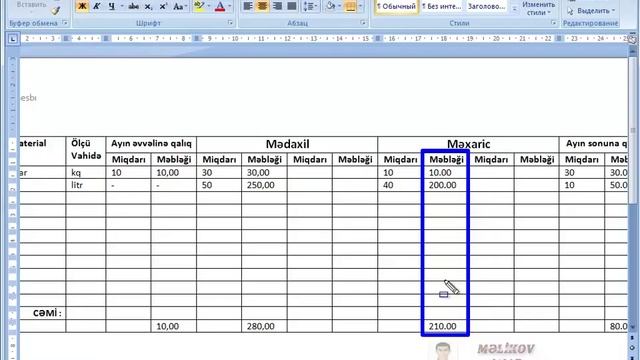640x360 pixels.
Task: Click the previous page browse button
Action: 632,338
